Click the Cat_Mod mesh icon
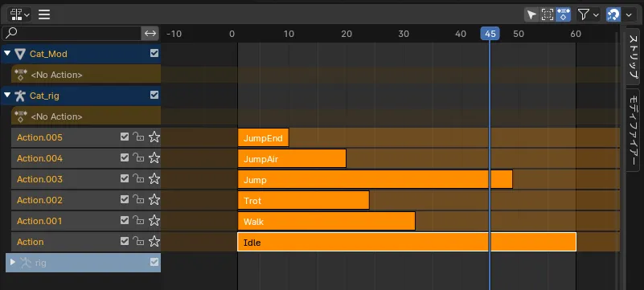This screenshot has width=644, height=290. pyautogui.click(x=20, y=54)
